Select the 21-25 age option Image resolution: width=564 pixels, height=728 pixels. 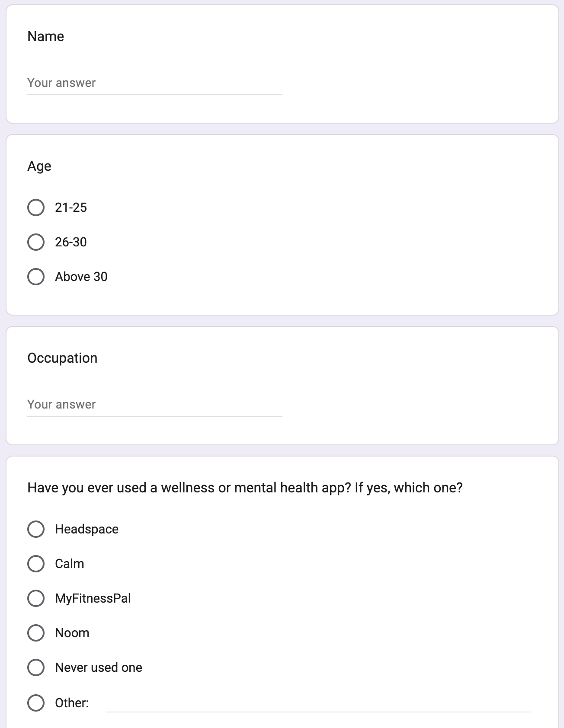click(36, 208)
